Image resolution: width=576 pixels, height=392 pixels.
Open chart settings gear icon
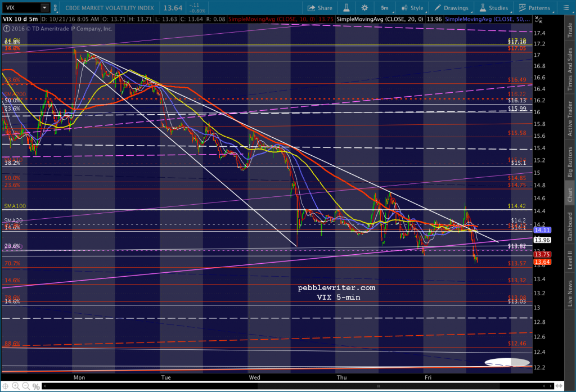(364, 8)
